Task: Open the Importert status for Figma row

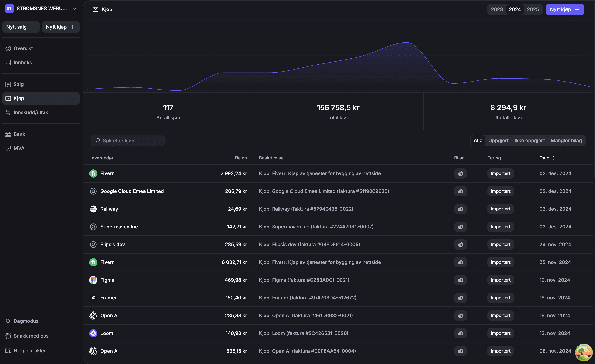Action: click(x=500, y=280)
